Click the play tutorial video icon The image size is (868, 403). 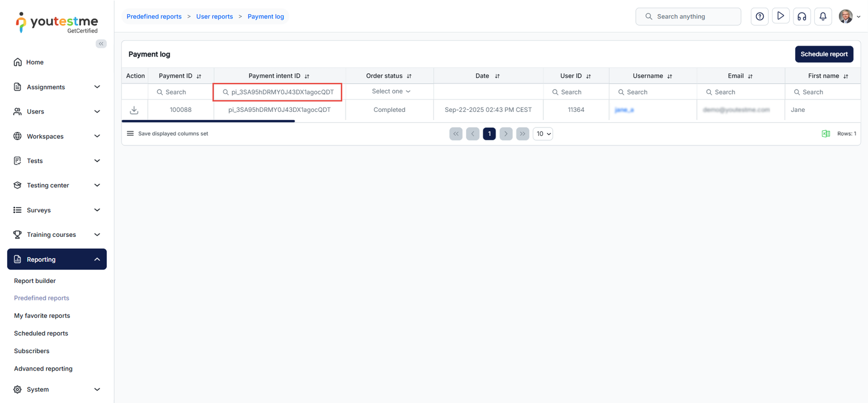click(780, 16)
